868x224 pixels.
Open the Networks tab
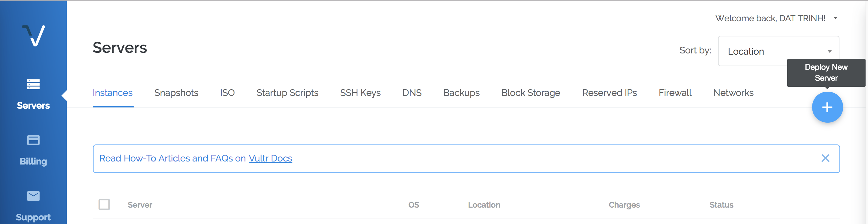(x=733, y=93)
